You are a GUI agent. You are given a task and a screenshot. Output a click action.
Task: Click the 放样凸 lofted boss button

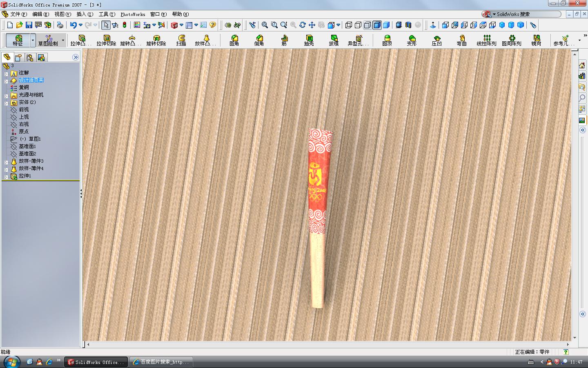(205, 40)
